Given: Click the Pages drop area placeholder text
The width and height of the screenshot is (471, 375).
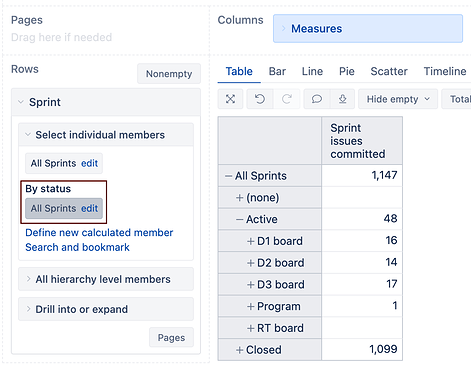Looking at the screenshot, I should click(x=61, y=37).
